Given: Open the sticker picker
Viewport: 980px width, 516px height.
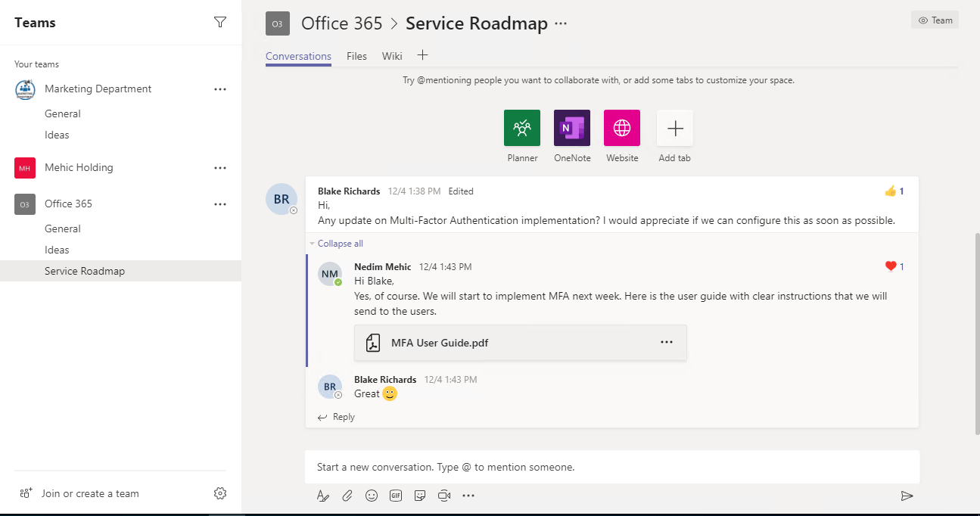Looking at the screenshot, I should tap(420, 496).
